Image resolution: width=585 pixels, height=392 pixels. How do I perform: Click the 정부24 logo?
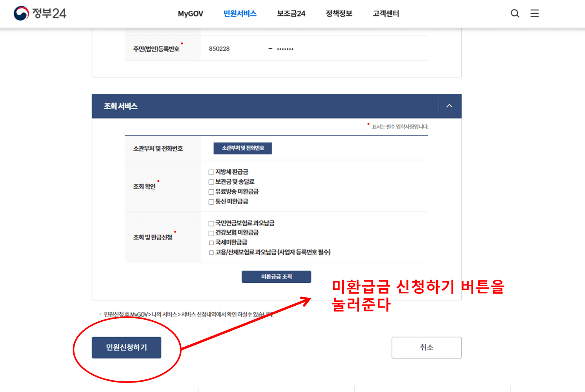tap(39, 13)
